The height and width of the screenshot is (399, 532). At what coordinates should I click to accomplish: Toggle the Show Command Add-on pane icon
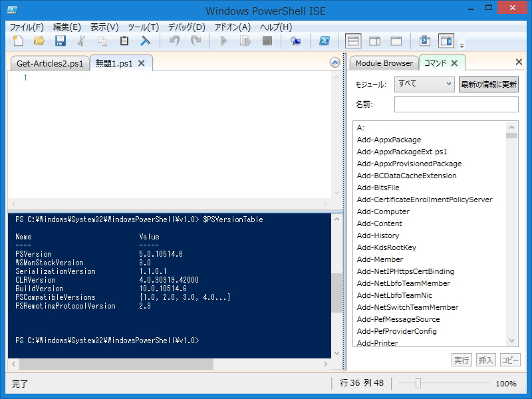click(x=448, y=41)
